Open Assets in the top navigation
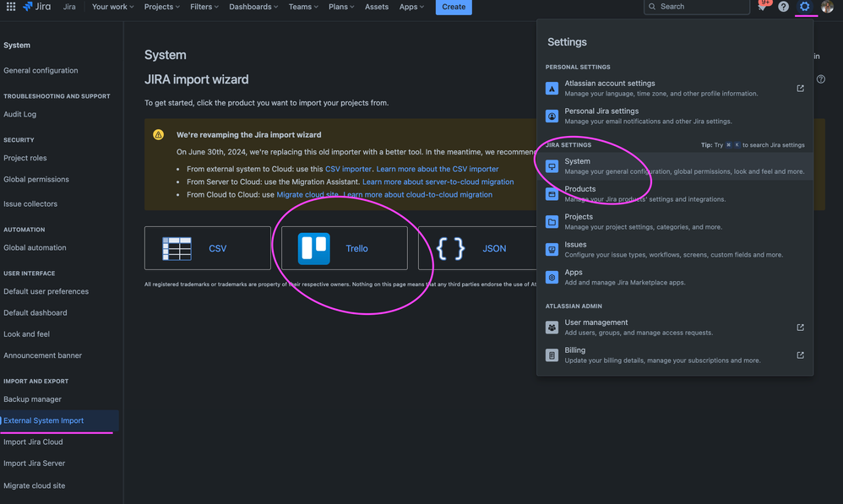The image size is (843, 504). [x=377, y=7]
